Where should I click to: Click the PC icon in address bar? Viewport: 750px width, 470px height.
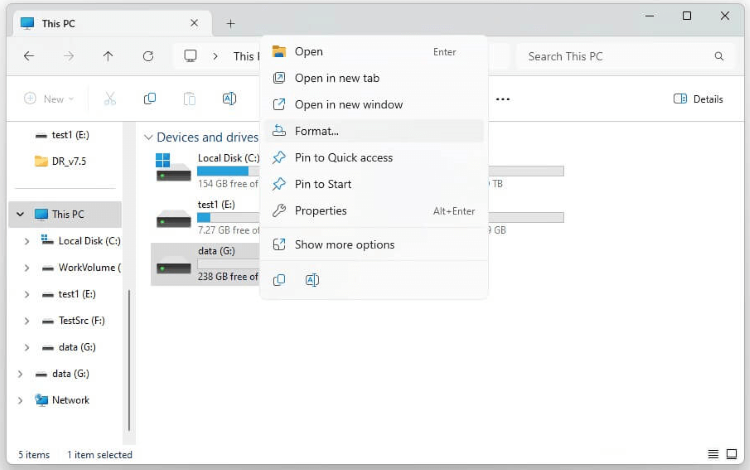tap(190, 56)
